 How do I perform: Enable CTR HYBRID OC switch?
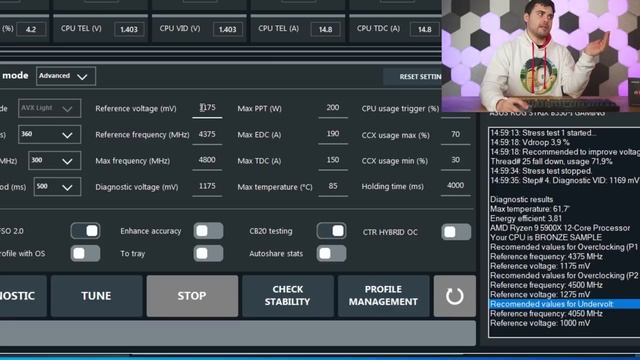(x=456, y=232)
